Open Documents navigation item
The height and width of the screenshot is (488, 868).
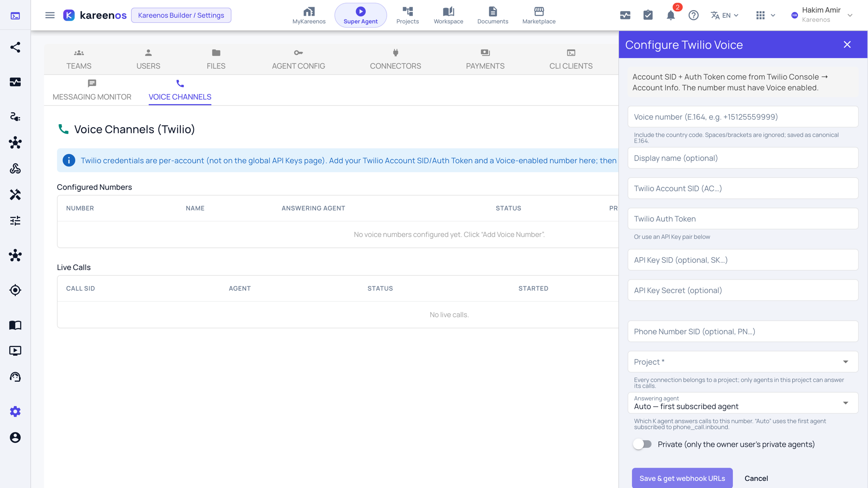click(492, 15)
